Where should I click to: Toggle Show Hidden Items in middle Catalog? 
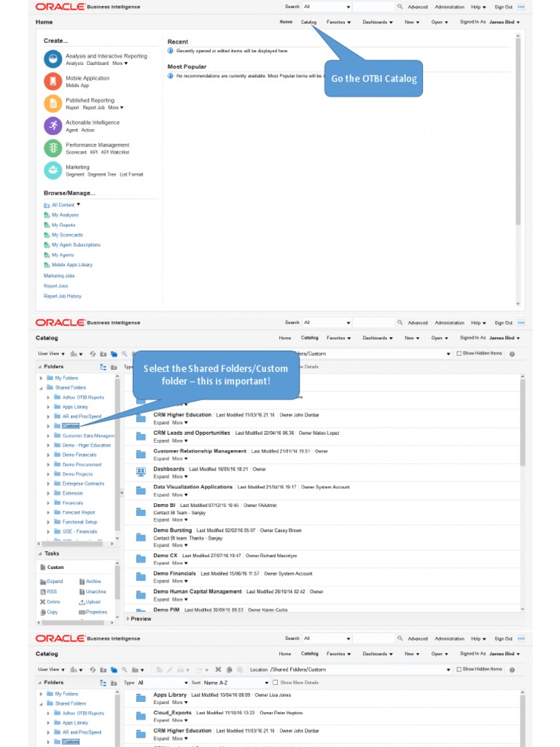[x=459, y=354]
